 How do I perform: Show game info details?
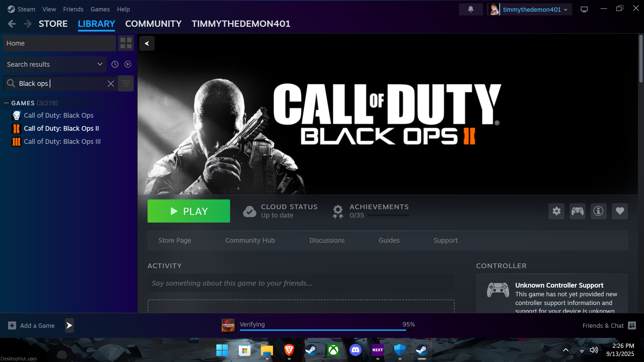[x=598, y=211]
